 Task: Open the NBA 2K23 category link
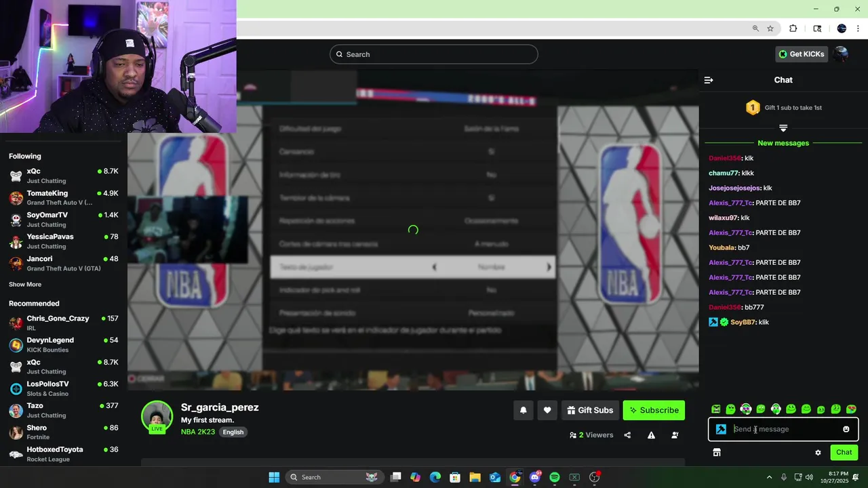pyautogui.click(x=198, y=432)
